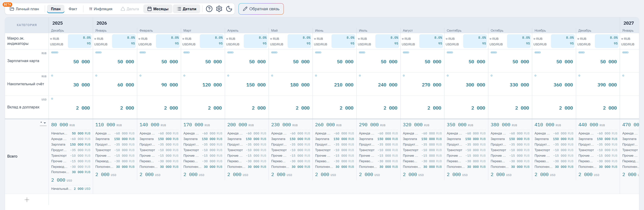Click circle marker in Накопительный счёт Декабрь 2026

pyautogui.click(x=579, y=76)
